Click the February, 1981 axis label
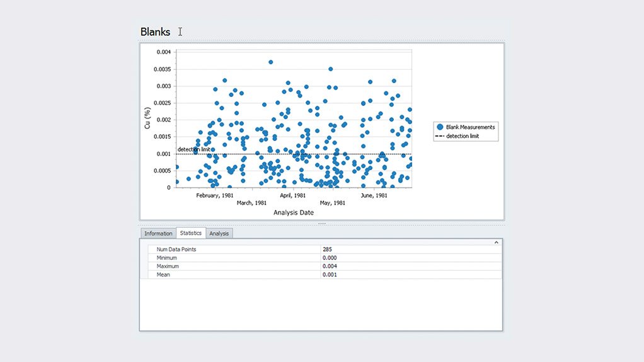Screen dimensions: 644x362 coord(214,195)
